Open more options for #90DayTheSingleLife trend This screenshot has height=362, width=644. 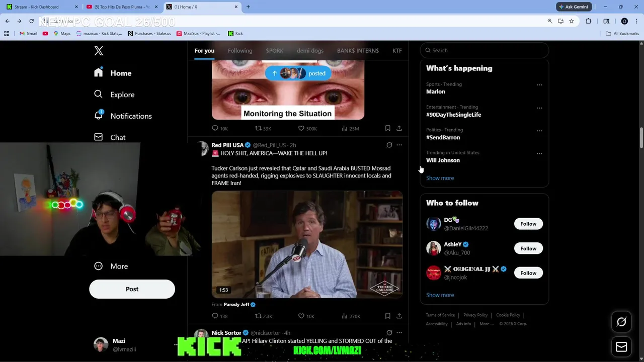[539, 108]
